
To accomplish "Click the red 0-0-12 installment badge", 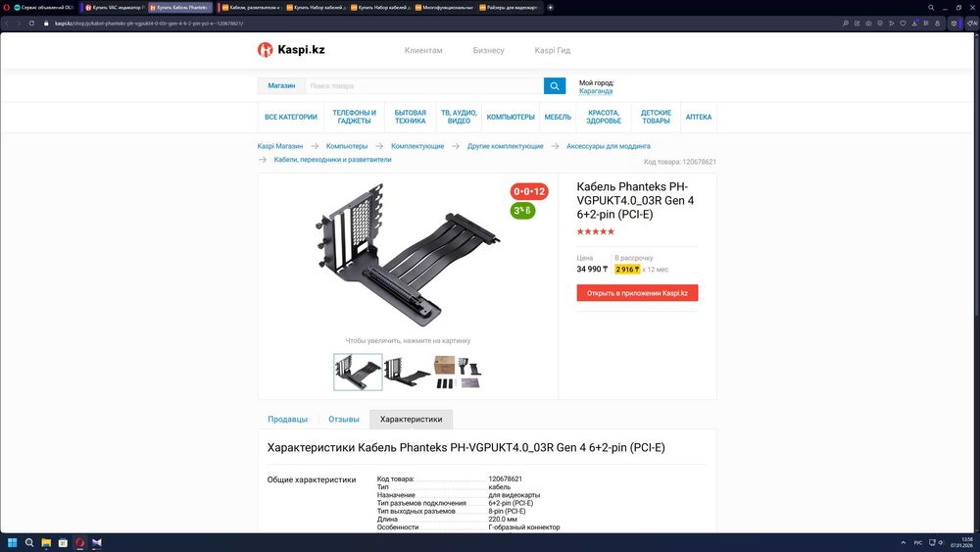I will pos(529,191).
